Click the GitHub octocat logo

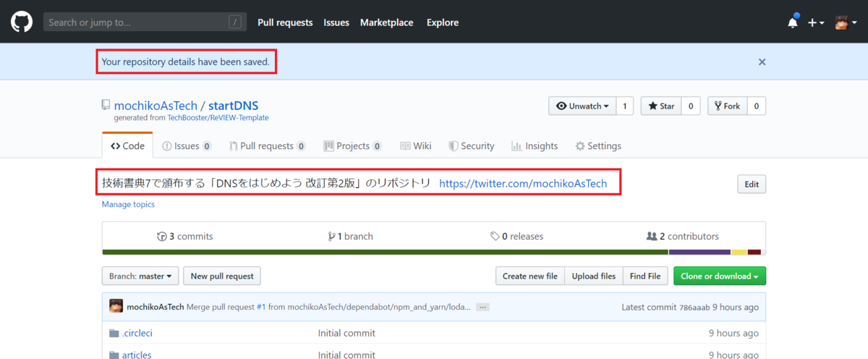(x=22, y=22)
